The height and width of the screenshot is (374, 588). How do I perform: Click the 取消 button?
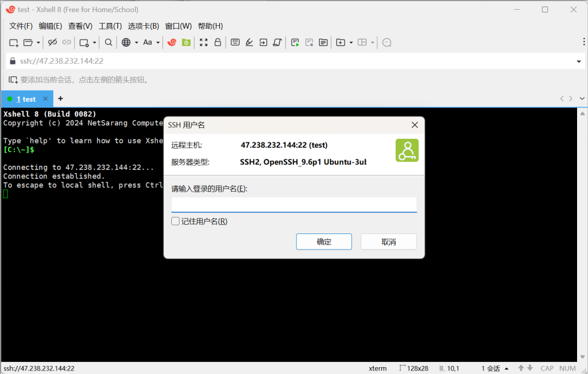389,241
